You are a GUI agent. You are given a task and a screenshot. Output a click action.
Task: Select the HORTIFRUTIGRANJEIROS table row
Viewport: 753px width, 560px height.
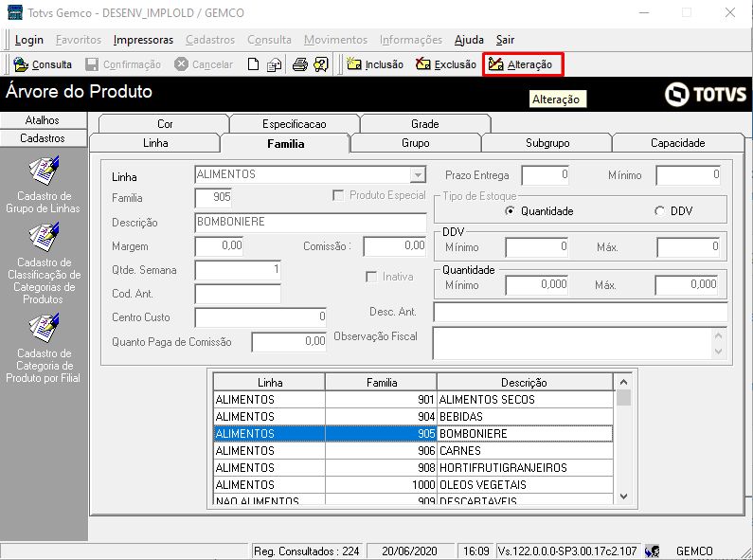click(413, 468)
